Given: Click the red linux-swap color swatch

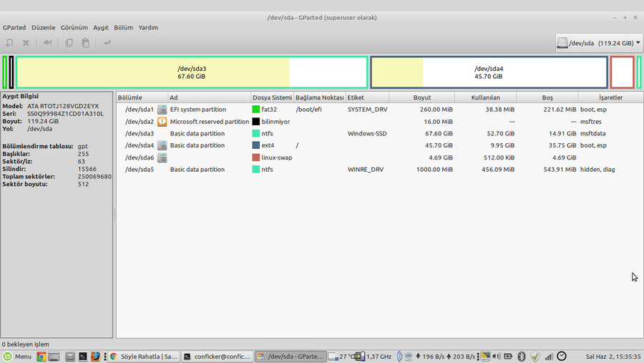Looking at the screenshot, I should pyautogui.click(x=256, y=158).
